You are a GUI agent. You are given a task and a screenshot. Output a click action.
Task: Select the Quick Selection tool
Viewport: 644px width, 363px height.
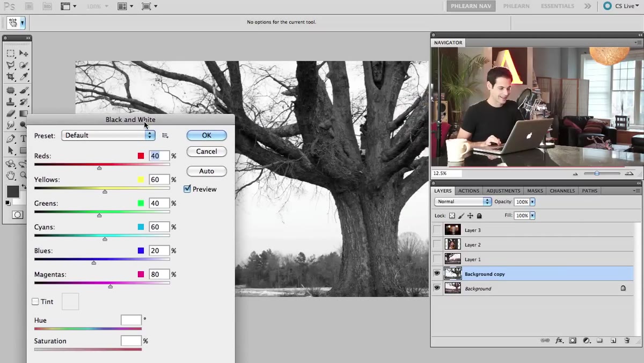click(x=24, y=65)
